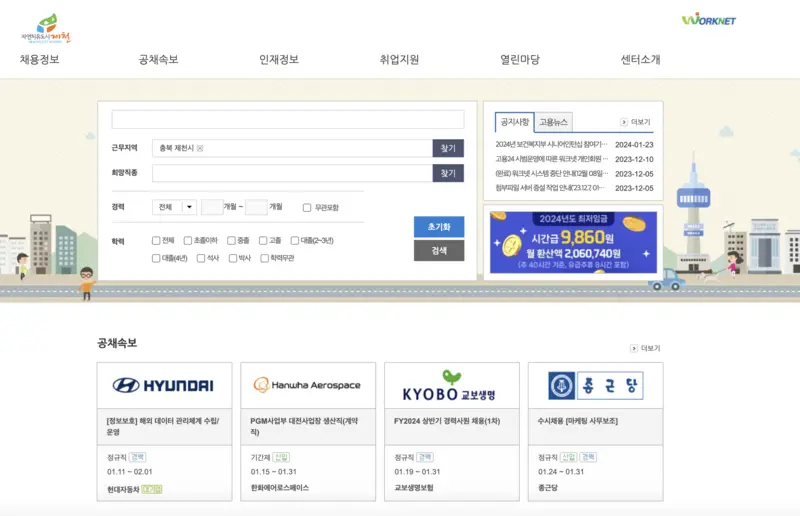Open the 종근당 logo card
The image size is (800, 516).
tap(595, 385)
